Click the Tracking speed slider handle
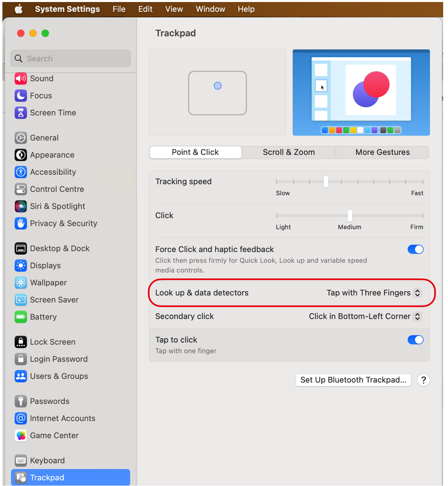 point(326,182)
